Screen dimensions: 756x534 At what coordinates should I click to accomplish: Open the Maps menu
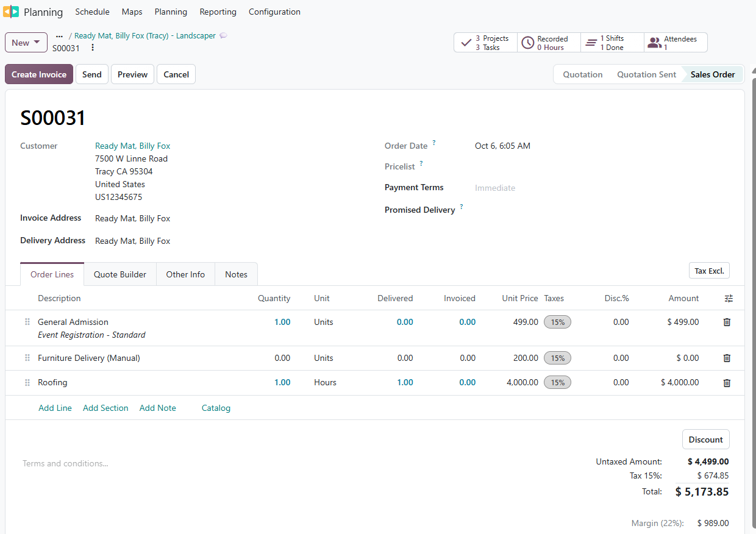click(x=132, y=12)
